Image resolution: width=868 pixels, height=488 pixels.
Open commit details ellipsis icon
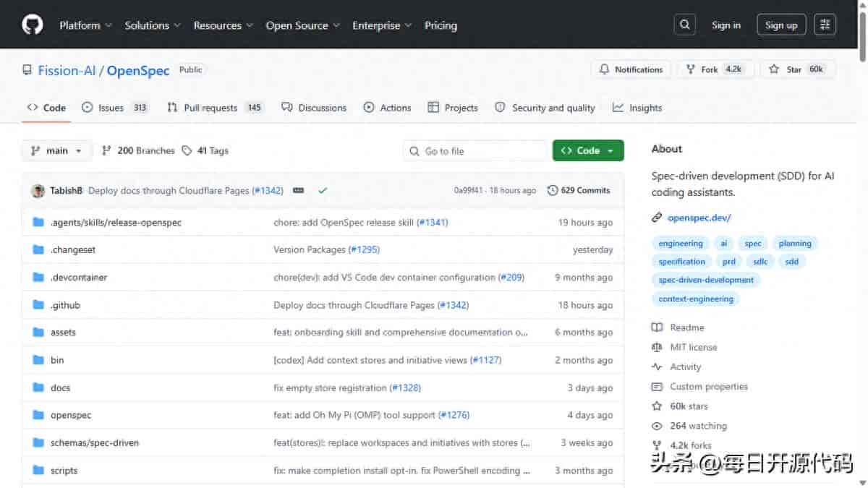[298, 190]
